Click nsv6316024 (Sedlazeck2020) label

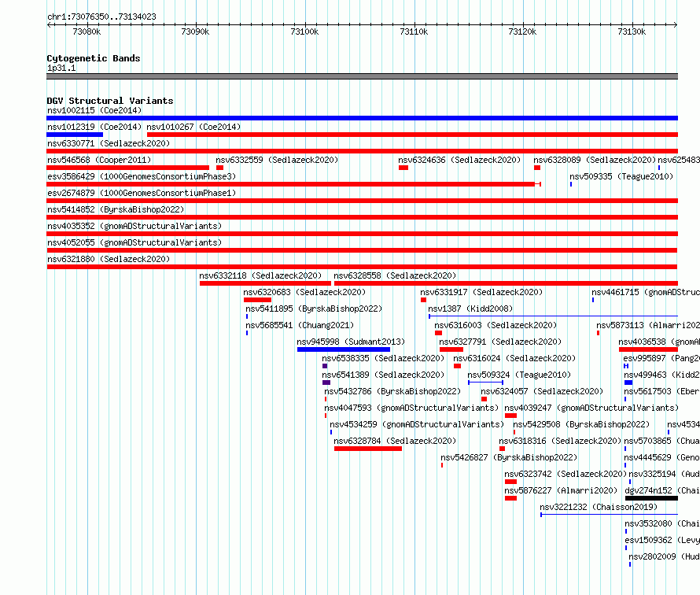(x=514, y=358)
